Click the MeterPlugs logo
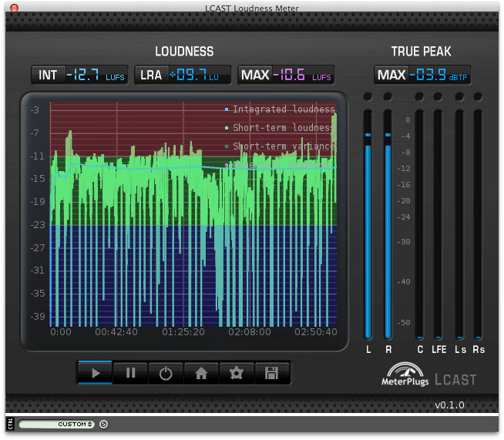 point(405,374)
